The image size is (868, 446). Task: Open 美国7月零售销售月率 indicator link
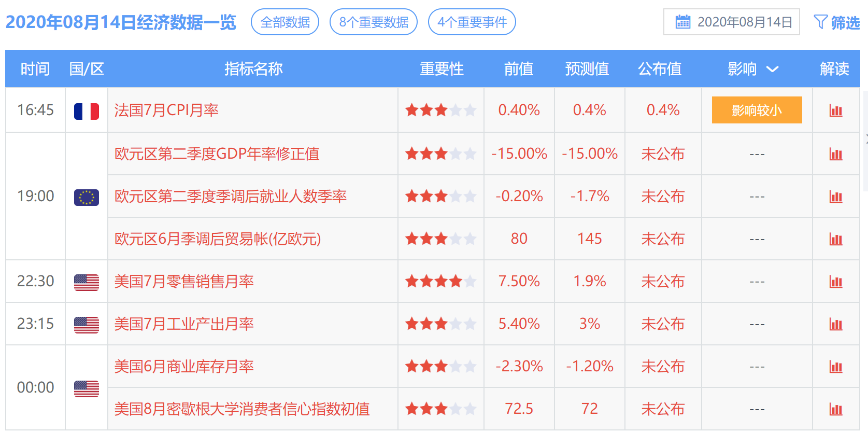(184, 282)
